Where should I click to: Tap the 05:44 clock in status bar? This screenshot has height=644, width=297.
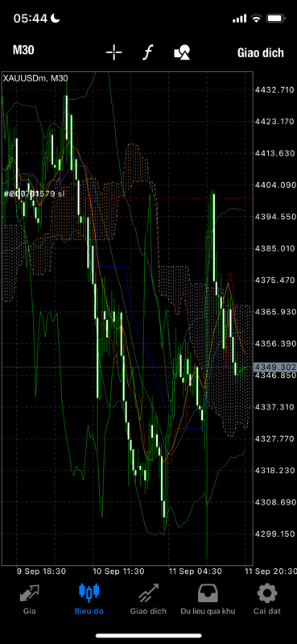pos(31,19)
